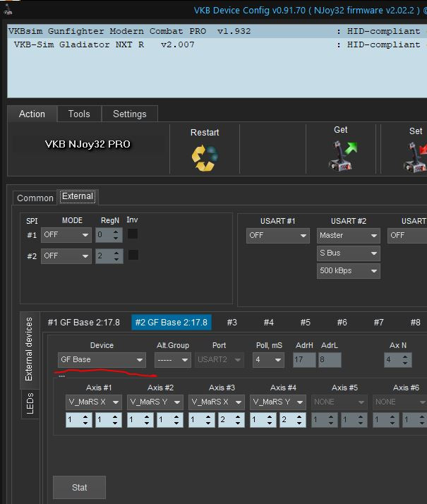
Task: Open device slot #5 tab
Action: coord(305,323)
